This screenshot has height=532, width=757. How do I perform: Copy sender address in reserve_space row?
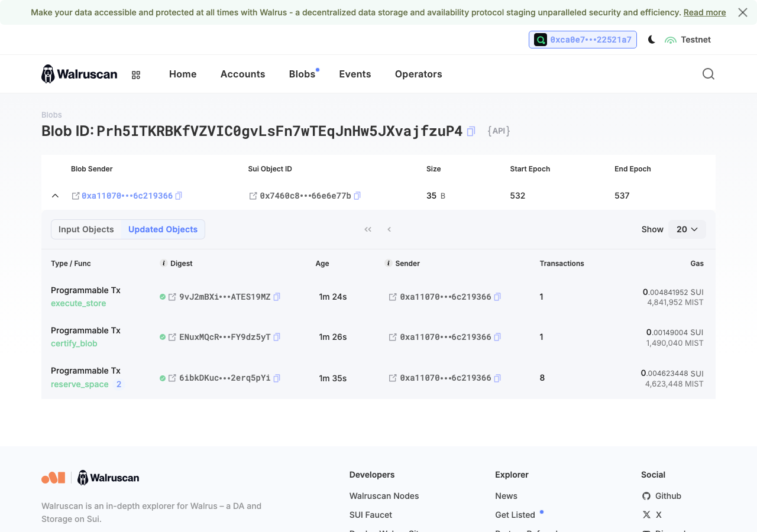point(497,378)
